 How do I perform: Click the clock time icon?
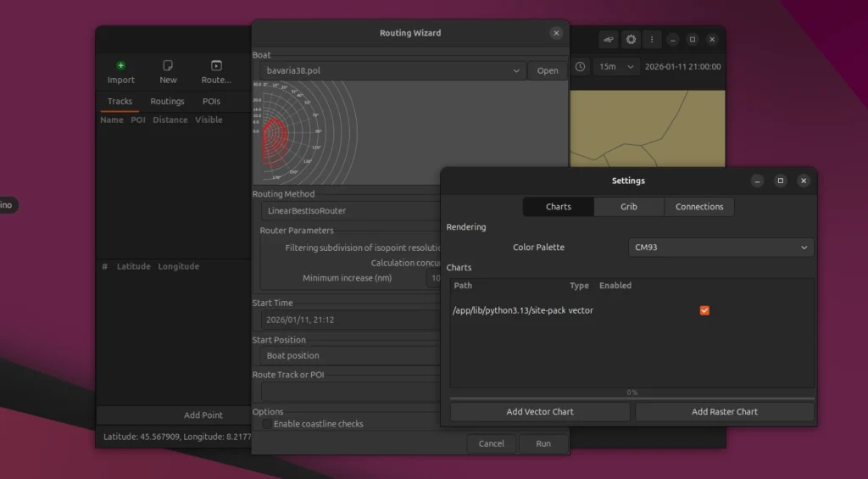[x=581, y=67]
